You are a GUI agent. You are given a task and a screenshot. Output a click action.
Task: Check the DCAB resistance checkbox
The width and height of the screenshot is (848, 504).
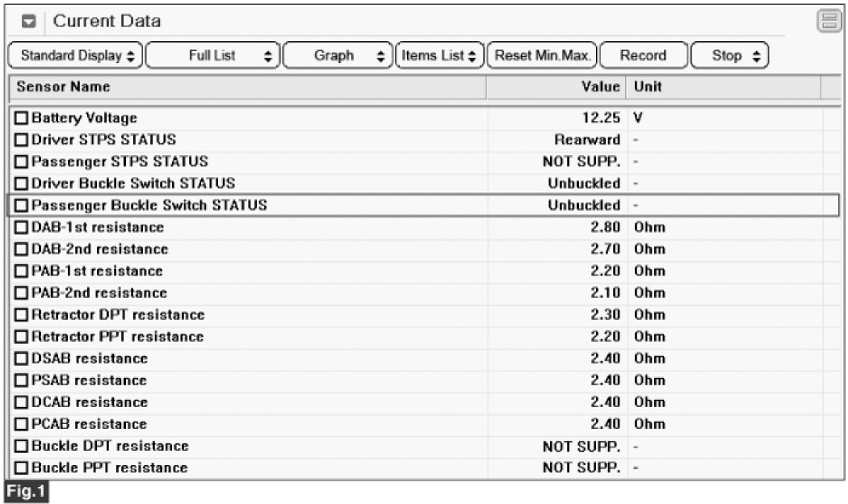point(21,402)
